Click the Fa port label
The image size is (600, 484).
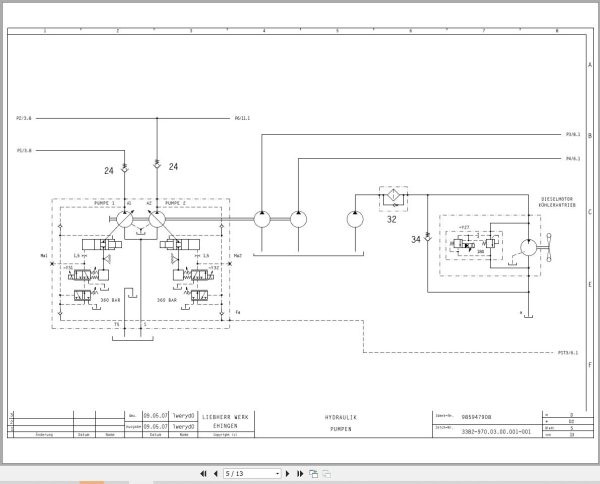tap(238, 312)
